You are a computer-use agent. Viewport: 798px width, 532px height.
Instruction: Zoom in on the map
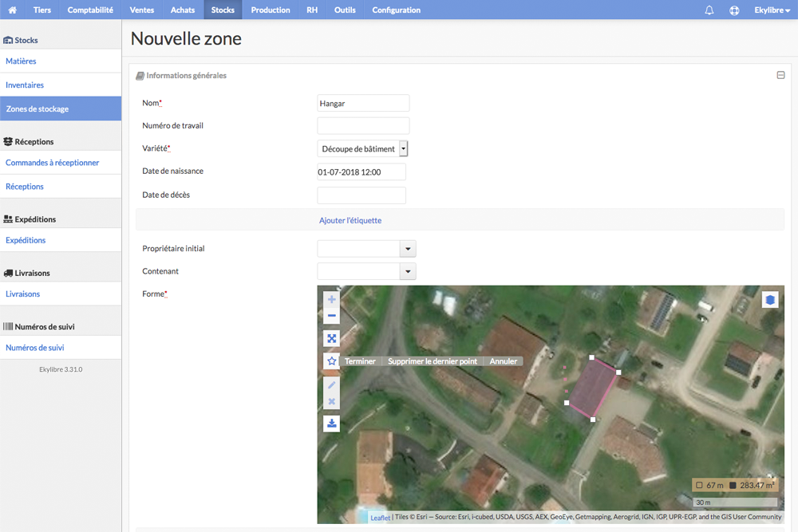(332, 299)
